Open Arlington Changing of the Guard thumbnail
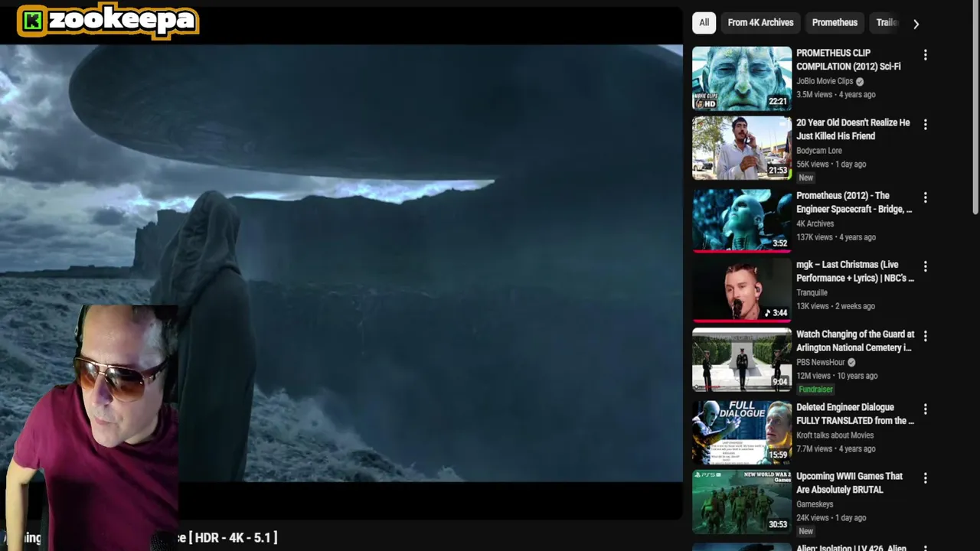The image size is (980, 551). point(742,360)
